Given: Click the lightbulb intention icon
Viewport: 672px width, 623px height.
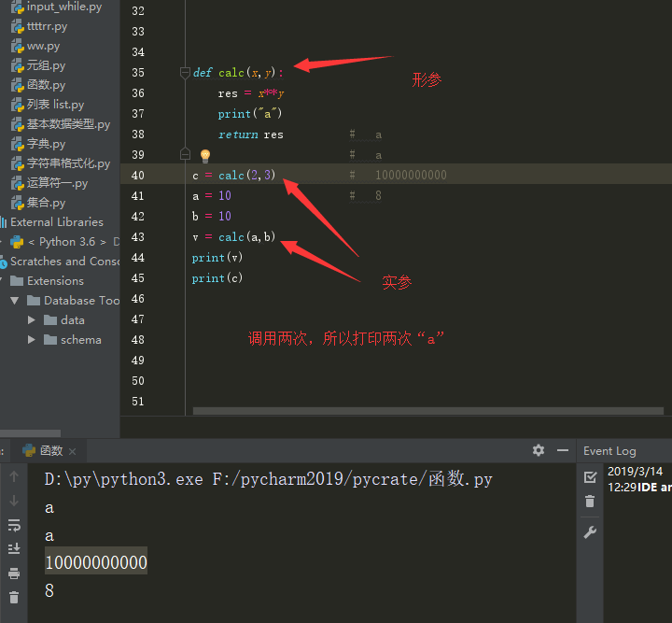Looking at the screenshot, I should pyautogui.click(x=205, y=156).
